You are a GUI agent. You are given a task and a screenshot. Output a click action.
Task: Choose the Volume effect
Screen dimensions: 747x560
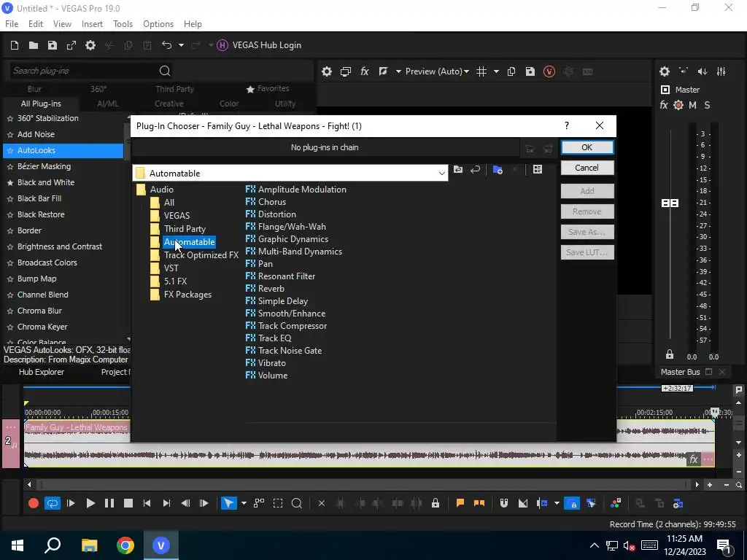click(273, 376)
